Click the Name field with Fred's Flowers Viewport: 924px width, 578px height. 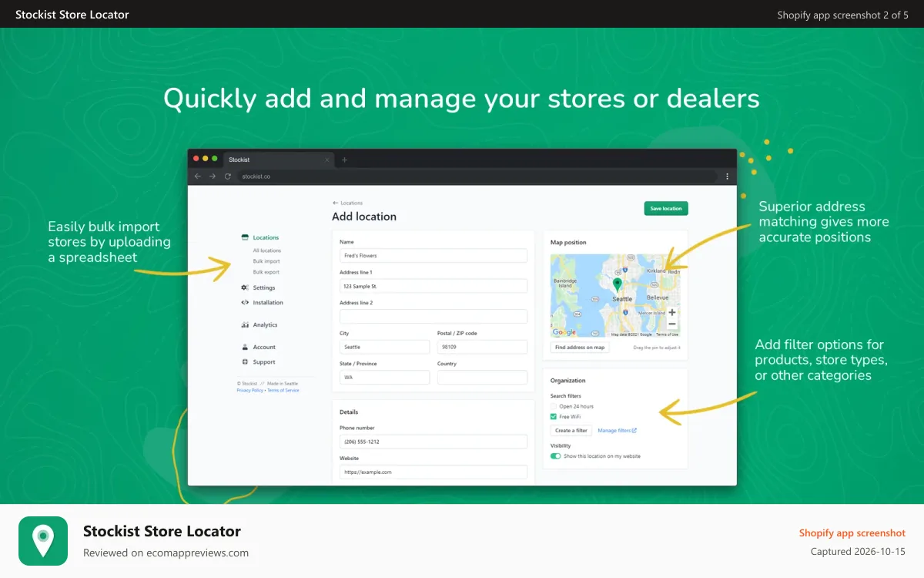(x=434, y=255)
